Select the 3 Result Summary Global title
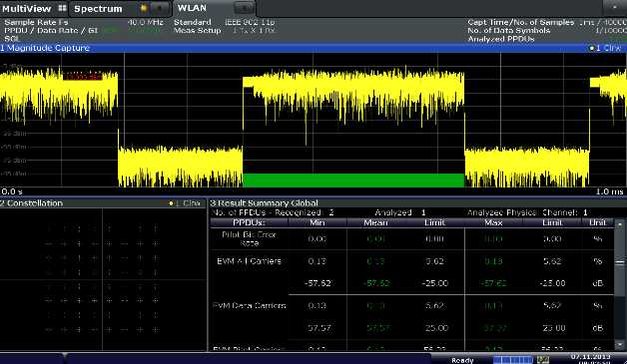 pos(265,203)
